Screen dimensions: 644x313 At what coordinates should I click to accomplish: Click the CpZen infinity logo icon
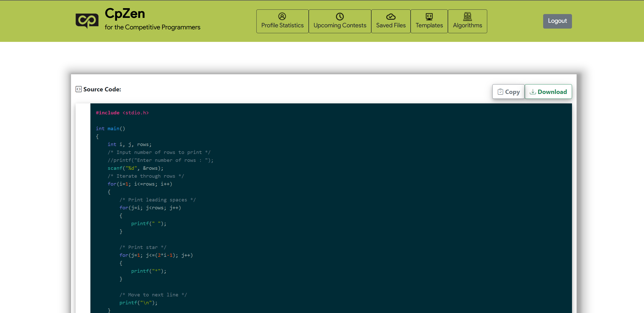click(87, 21)
